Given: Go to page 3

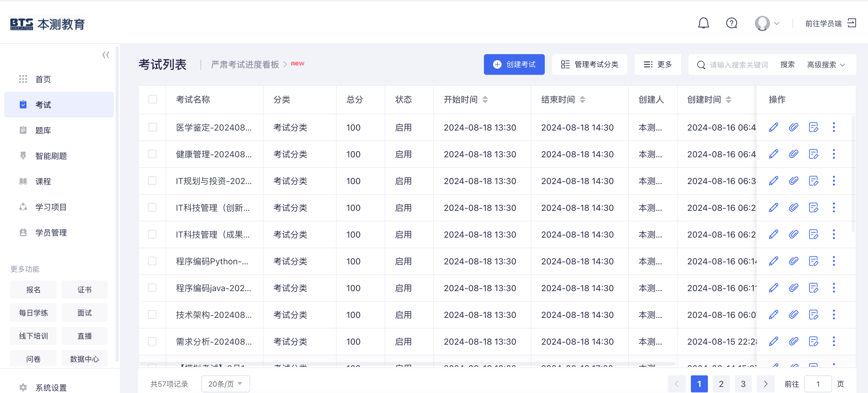Looking at the screenshot, I should tap(743, 384).
